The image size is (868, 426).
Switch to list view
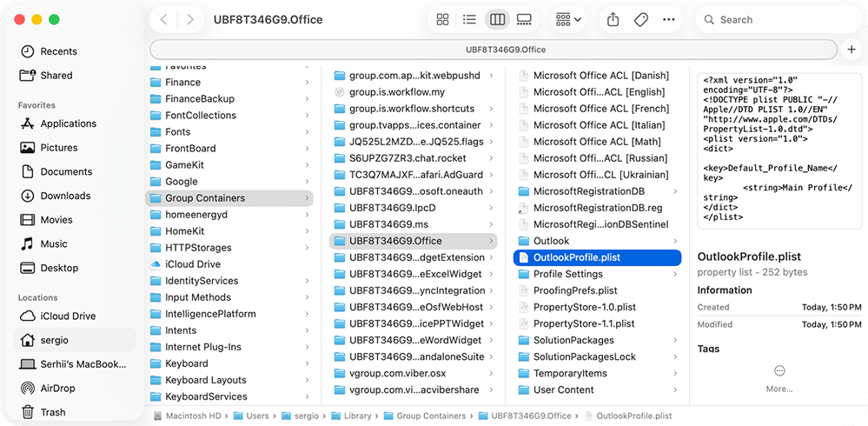(x=469, y=20)
